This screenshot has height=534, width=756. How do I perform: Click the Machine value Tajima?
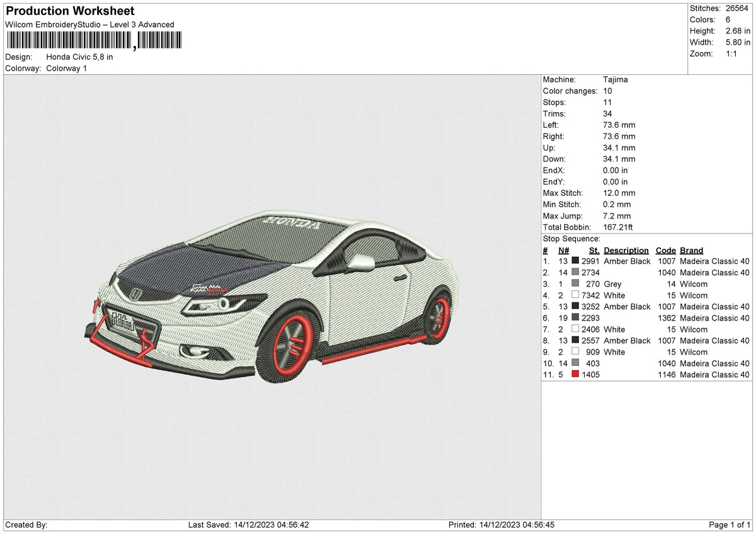click(x=616, y=79)
